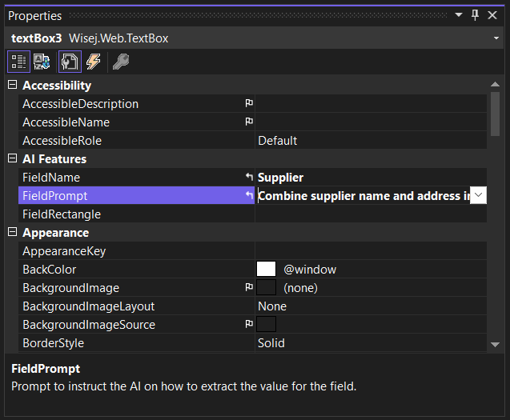This screenshot has height=420, width=510.
Task: Click the AccessibleDescription localizable flag icon
Action: (x=249, y=103)
